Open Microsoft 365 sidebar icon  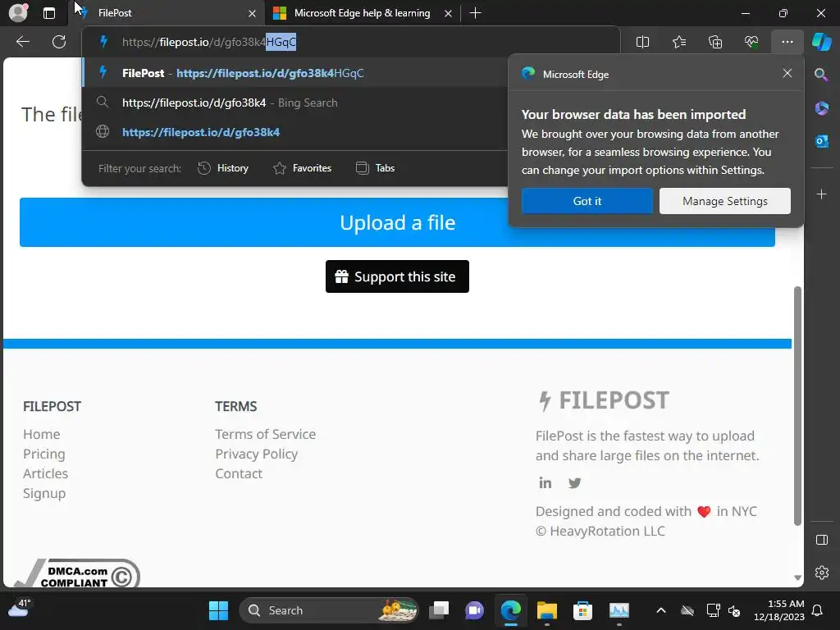[821, 107]
